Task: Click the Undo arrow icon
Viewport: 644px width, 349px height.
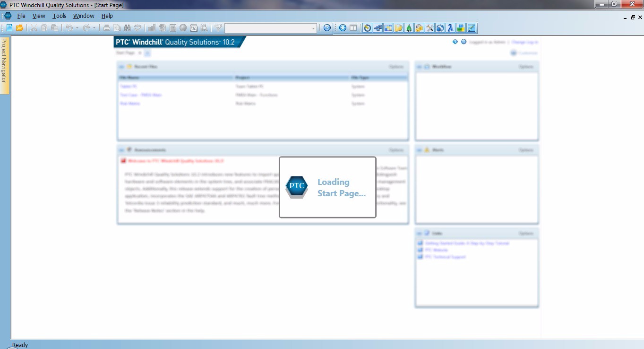Action: coord(69,28)
